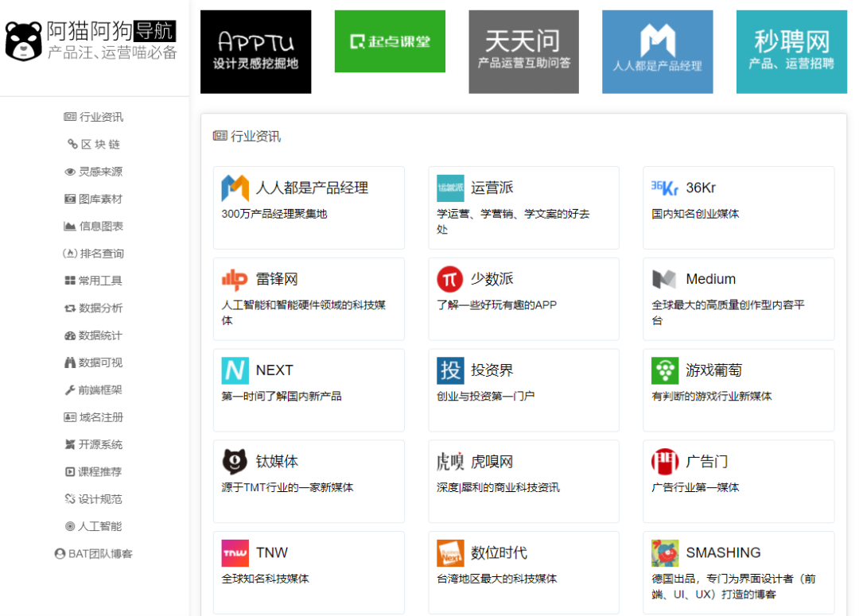Click '300万产品经理聚集地' description text
This screenshot has width=859, height=616.
[274, 214]
